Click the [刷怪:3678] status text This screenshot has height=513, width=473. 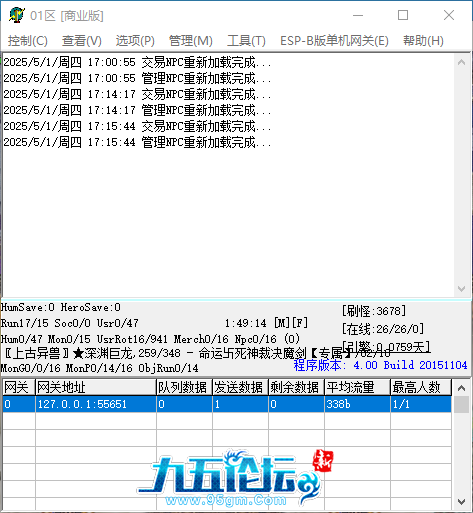(x=374, y=311)
